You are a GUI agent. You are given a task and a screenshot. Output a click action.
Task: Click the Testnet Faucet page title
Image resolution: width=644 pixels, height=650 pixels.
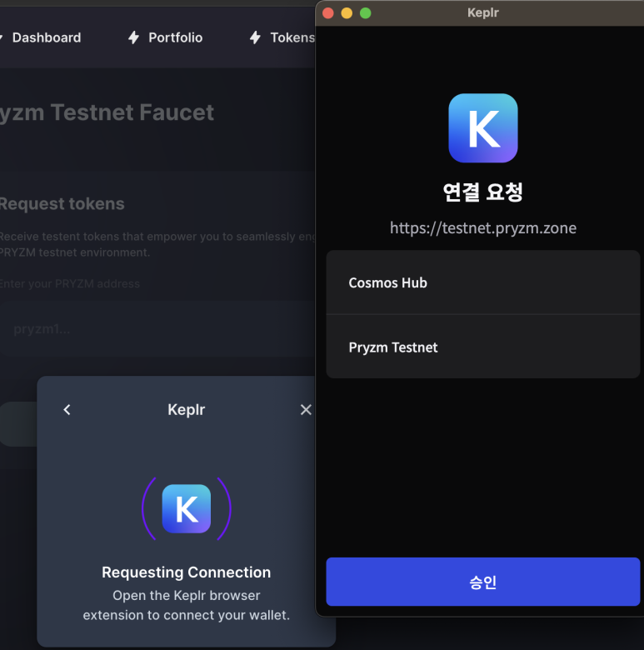click(x=107, y=112)
